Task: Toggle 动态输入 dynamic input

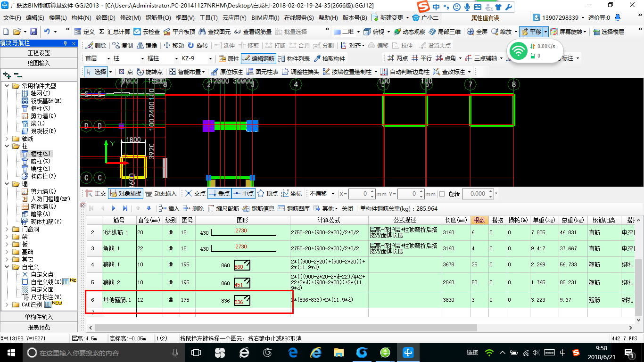Action: [x=161, y=193]
